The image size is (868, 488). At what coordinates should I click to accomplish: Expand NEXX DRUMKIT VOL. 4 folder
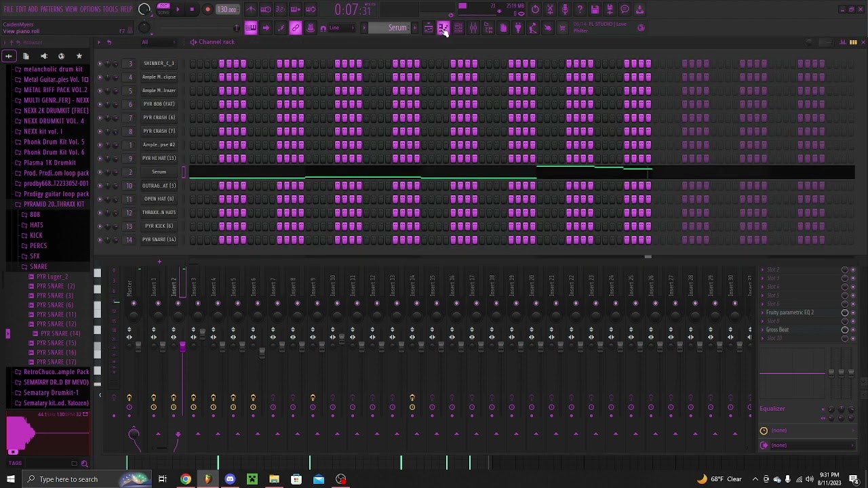[x=54, y=121]
